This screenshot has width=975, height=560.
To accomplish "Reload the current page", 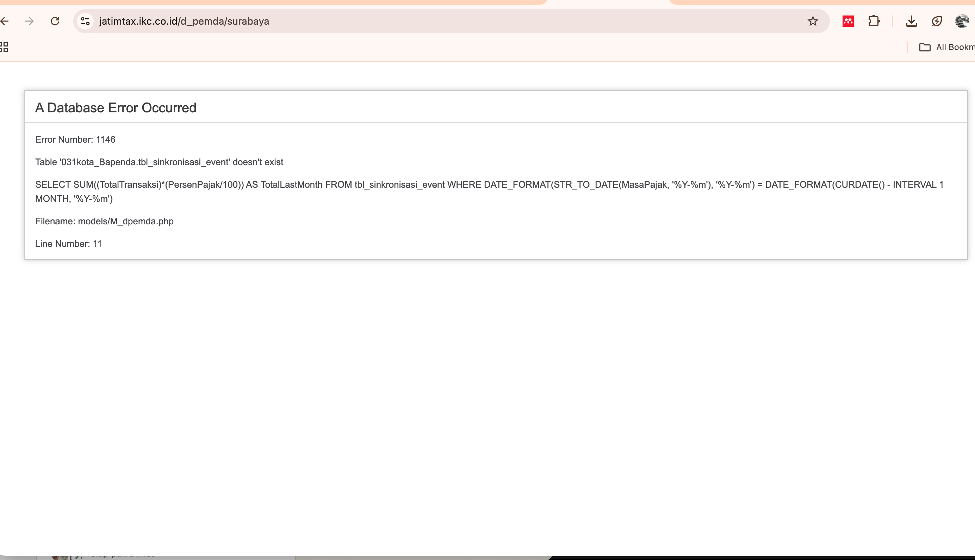I will [55, 21].
